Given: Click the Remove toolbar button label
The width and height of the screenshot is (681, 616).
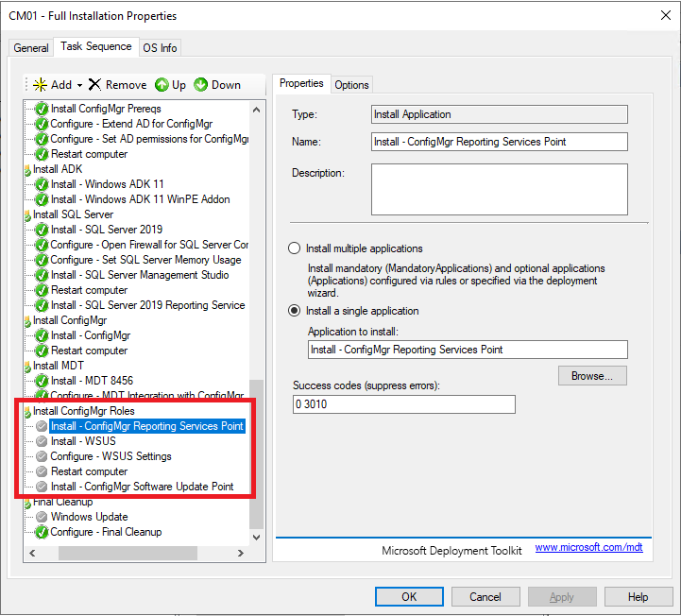Looking at the screenshot, I should click(126, 85).
